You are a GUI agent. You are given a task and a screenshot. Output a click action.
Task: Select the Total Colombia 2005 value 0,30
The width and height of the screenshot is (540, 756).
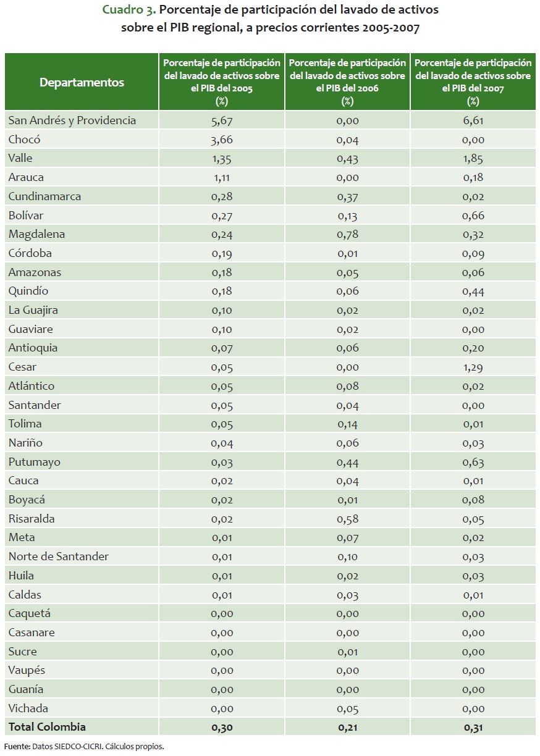tap(222, 728)
